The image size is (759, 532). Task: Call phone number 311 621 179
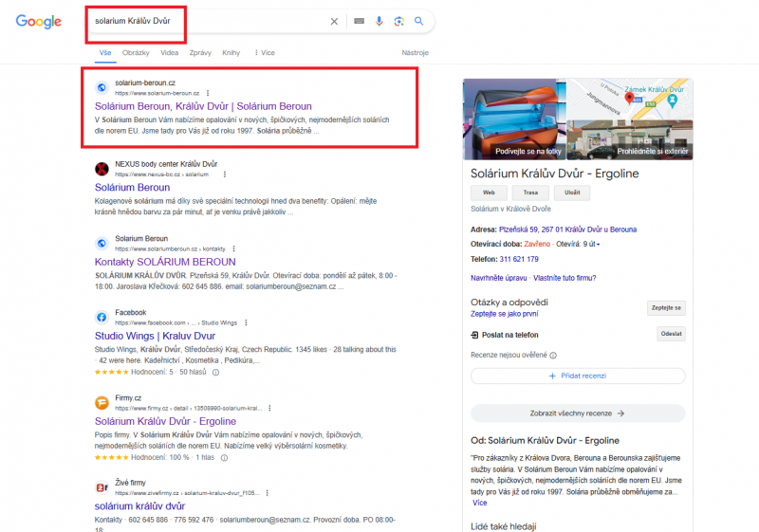point(519,259)
